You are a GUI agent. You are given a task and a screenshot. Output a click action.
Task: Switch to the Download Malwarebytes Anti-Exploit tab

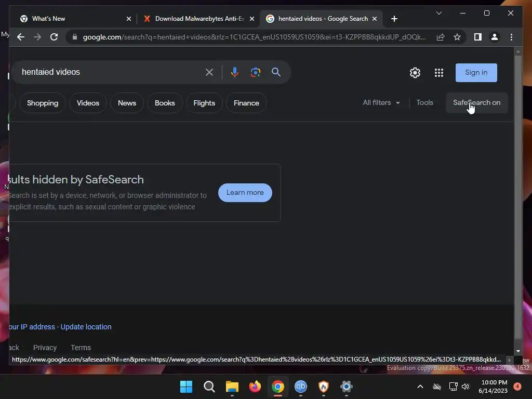point(198,19)
